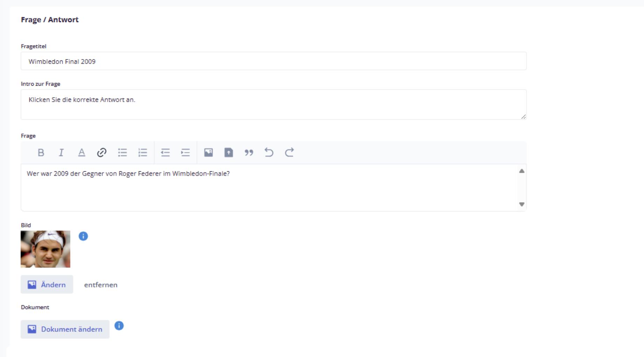Undo the last edit
Image resolution: width=644 pixels, height=357 pixels.
coord(269,152)
